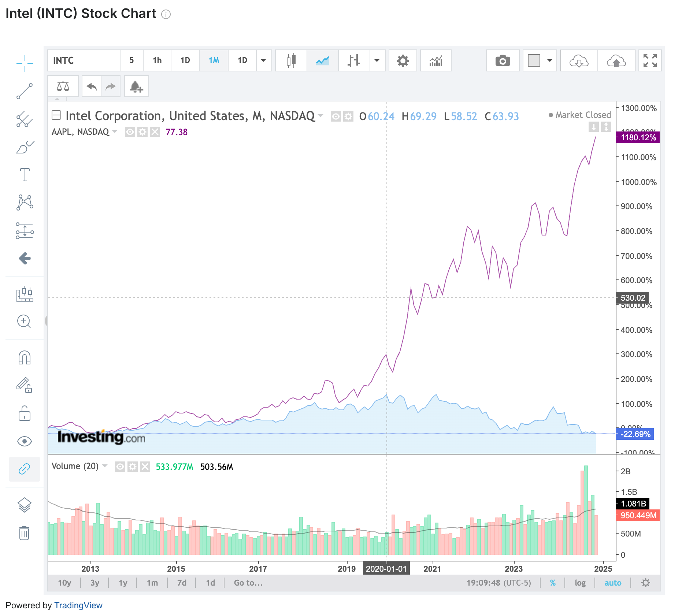This screenshot has width=682, height=616.
Task: Open the indicators panel
Action: point(435,60)
